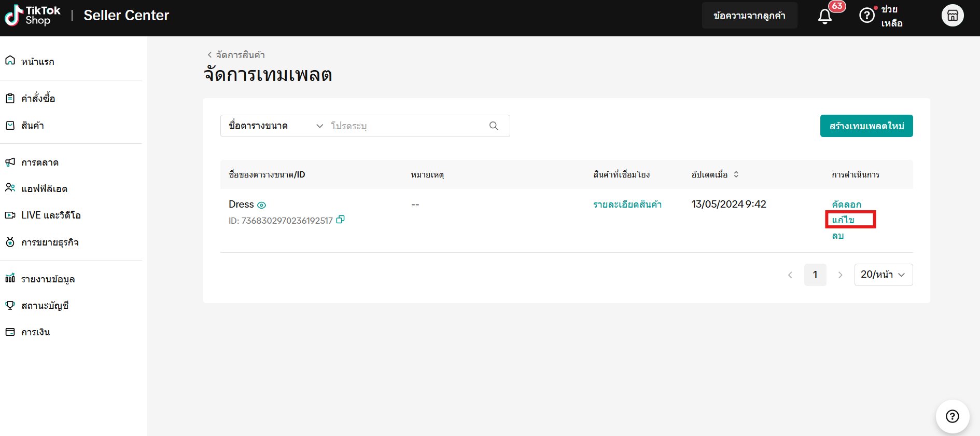980x436 pixels.
Task: Click the product bag icon beside สินค้า
Action: pos(10,125)
